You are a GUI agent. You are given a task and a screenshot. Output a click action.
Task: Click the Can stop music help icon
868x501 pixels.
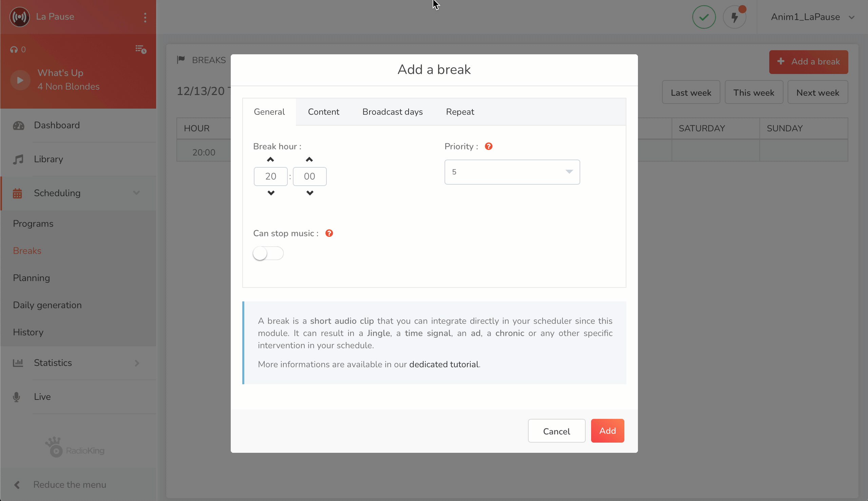329,233
